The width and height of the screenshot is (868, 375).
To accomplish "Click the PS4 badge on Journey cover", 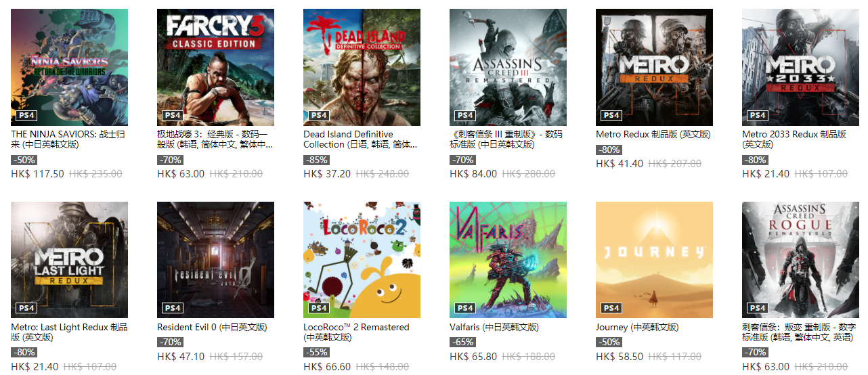I will 611,308.
